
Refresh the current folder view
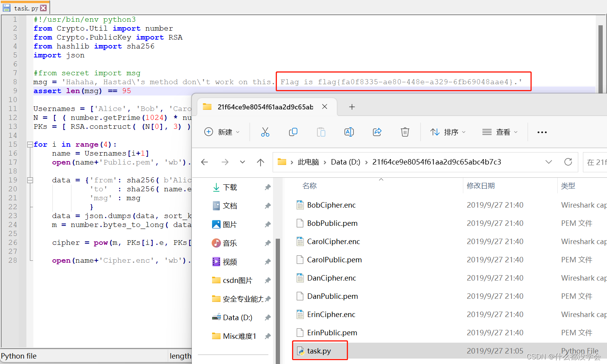tap(568, 162)
